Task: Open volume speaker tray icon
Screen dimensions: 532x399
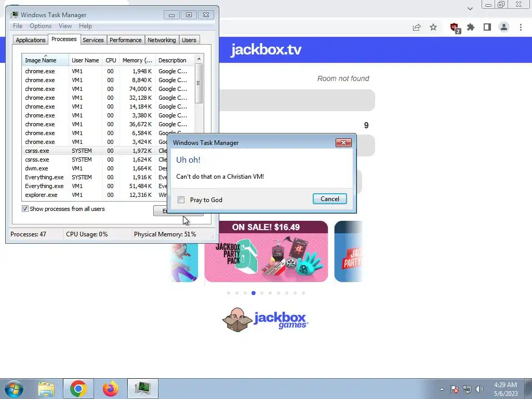Action: 480,389
